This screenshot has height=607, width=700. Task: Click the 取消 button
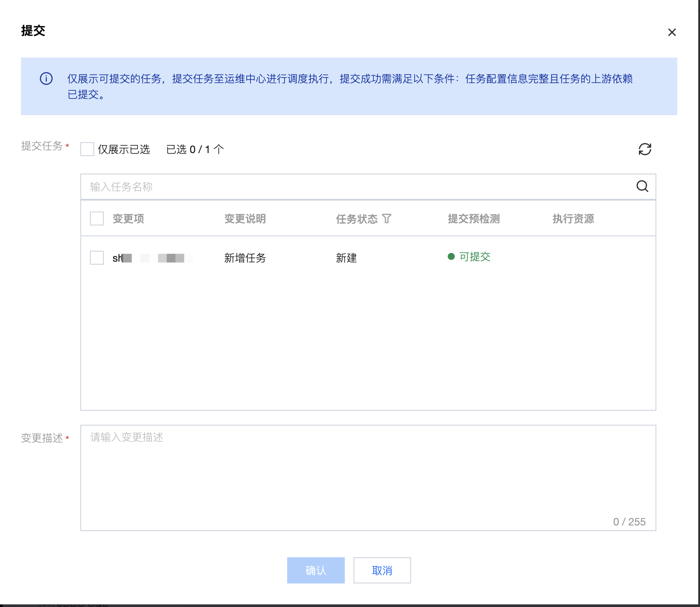point(382,570)
